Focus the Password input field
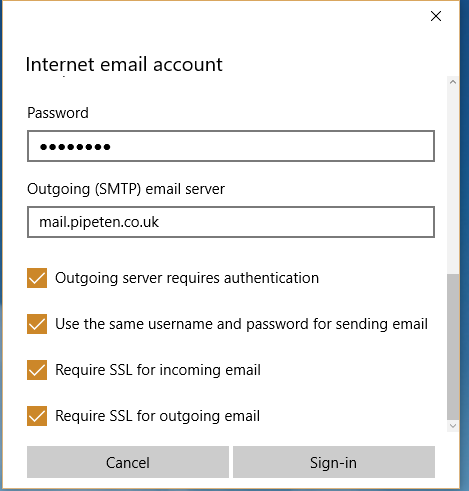The image size is (469, 491). click(231, 146)
